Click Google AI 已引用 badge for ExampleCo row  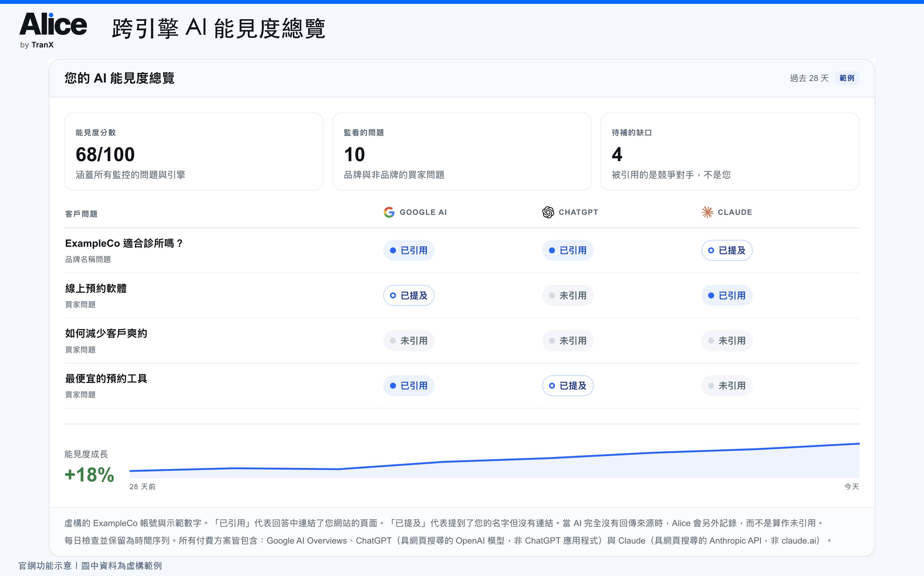tap(409, 251)
